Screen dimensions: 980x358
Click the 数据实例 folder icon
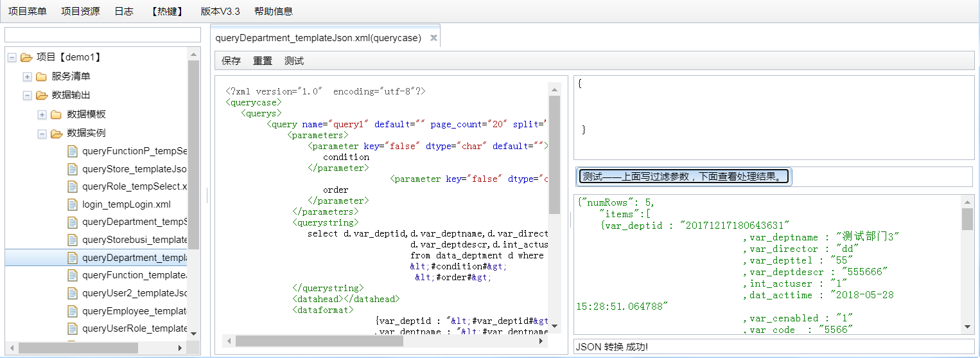pyautogui.click(x=57, y=134)
